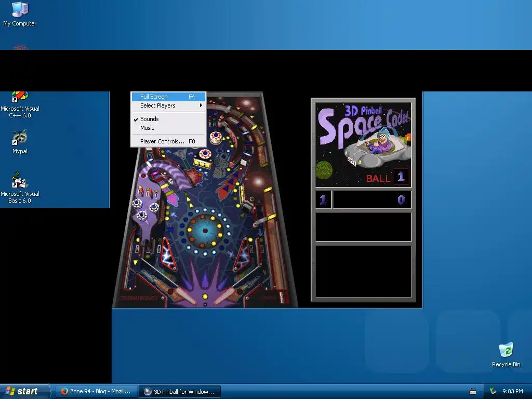Open the keyboard icon in system tray
This screenshot has width=532, height=399.
(473, 392)
